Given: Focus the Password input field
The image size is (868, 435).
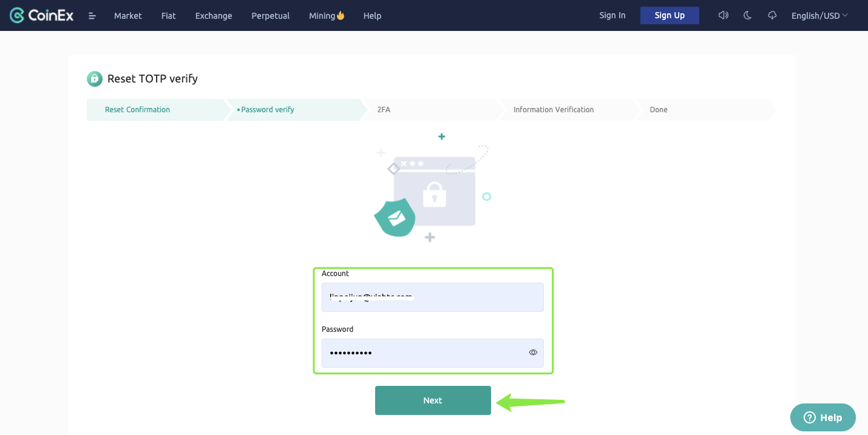Looking at the screenshot, I should point(425,352).
